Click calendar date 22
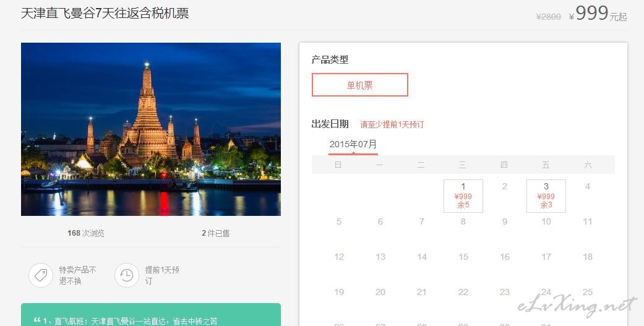The width and height of the screenshot is (644, 326). pyautogui.click(x=463, y=293)
